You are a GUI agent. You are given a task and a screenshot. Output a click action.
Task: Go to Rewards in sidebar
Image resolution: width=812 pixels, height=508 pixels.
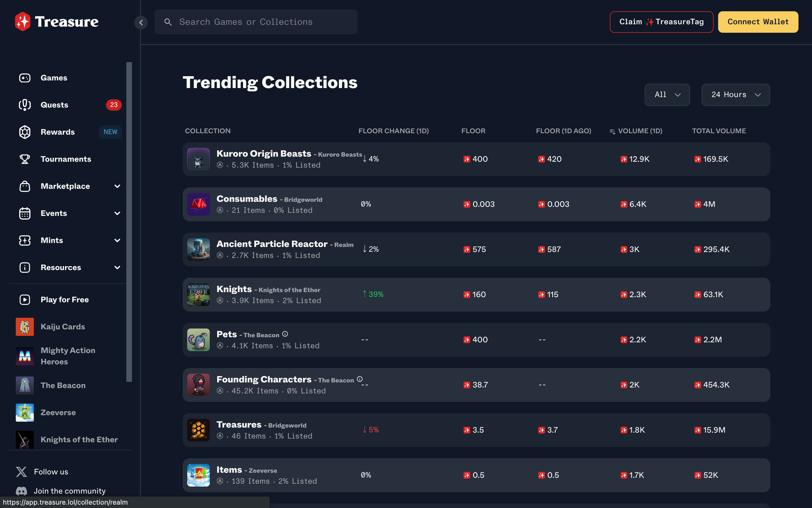(58, 132)
